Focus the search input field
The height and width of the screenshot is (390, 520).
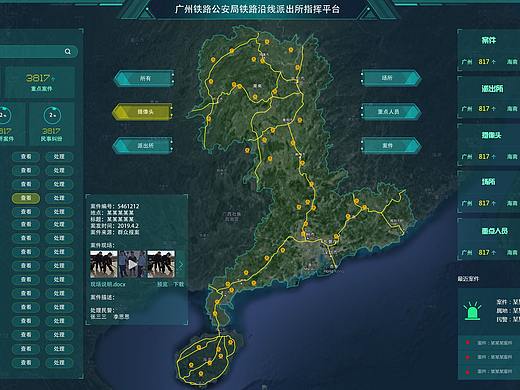click(x=38, y=51)
